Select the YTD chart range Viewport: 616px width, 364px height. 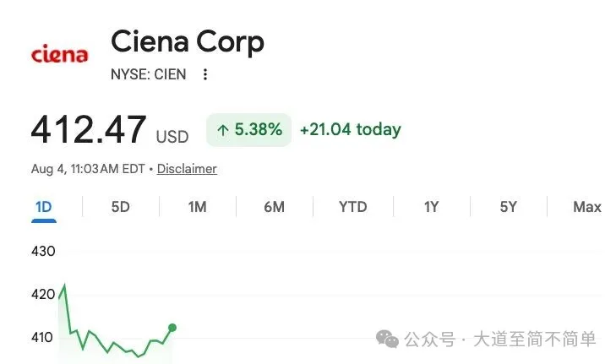353,207
